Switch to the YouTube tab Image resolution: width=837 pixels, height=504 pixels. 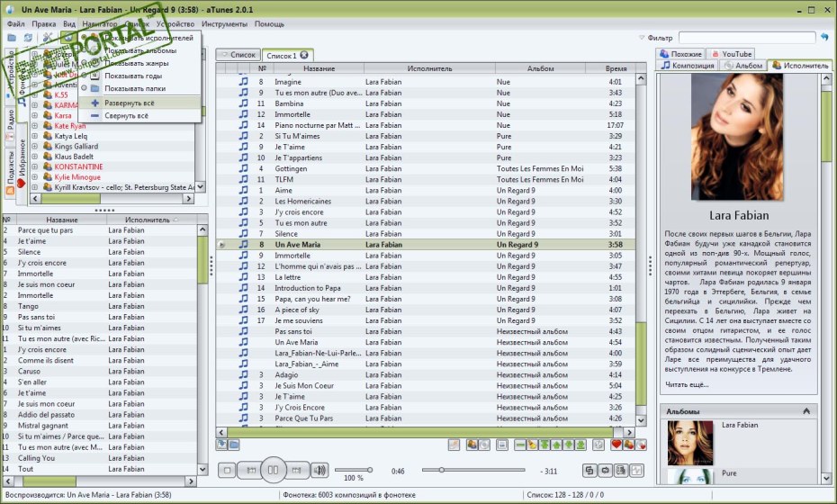click(730, 54)
